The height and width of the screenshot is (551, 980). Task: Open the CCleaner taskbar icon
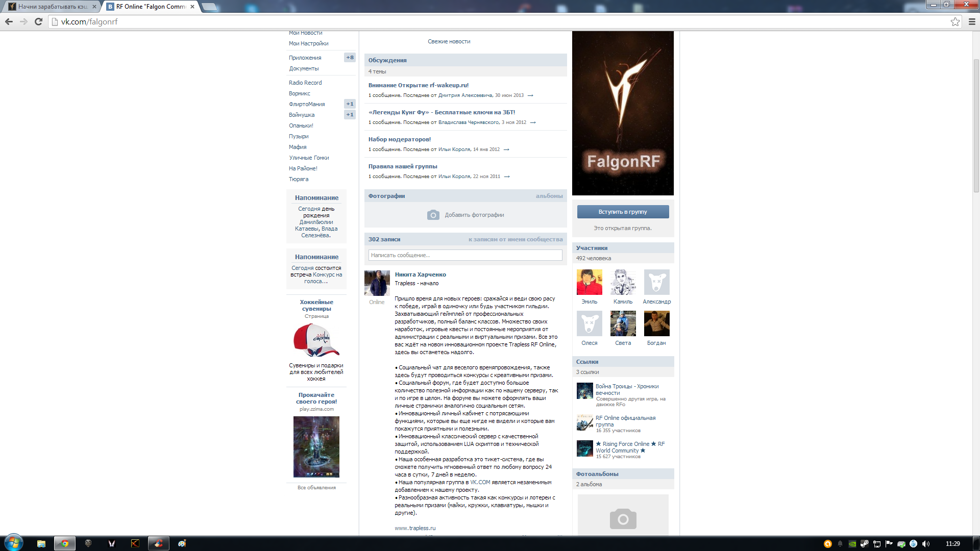159,543
